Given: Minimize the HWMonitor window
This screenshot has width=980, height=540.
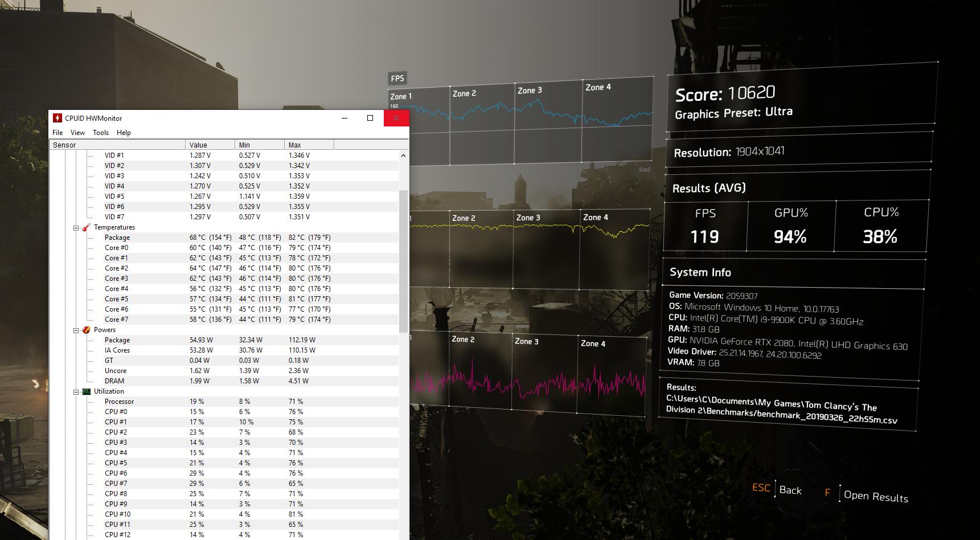Looking at the screenshot, I should [x=344, y=118].
